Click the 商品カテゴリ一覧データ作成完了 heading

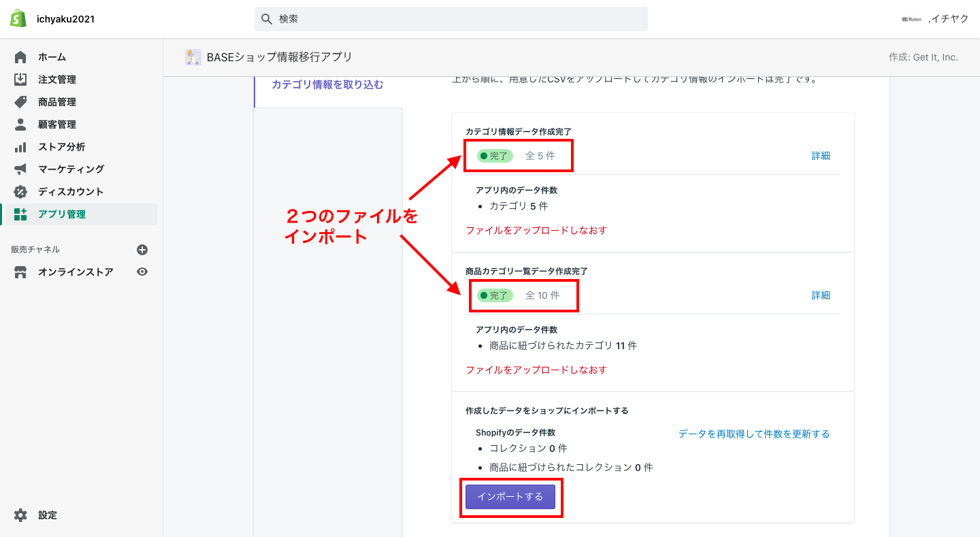point(527,271)
